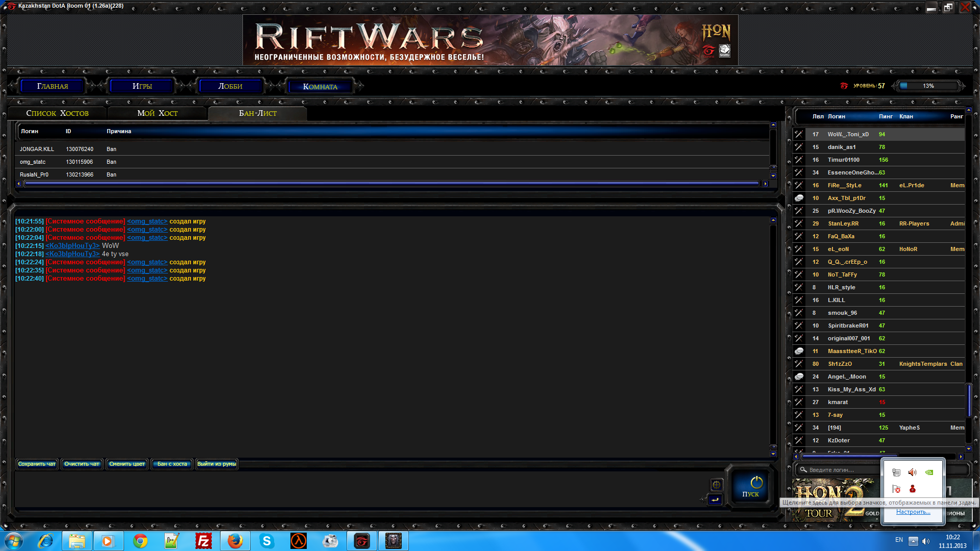Click the chat panel scroll-down arrow
This screenshot has height=551, width=980.
[773, 454]
